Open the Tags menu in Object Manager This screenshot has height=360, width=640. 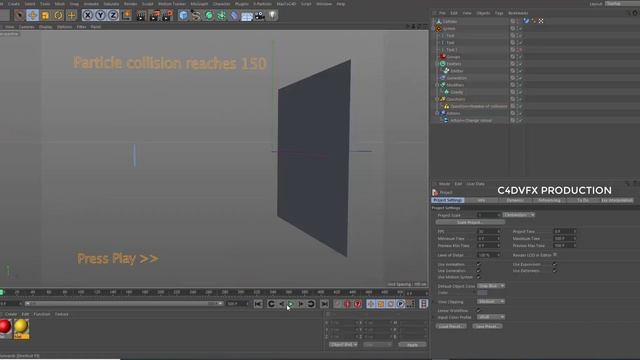(499, 13)
